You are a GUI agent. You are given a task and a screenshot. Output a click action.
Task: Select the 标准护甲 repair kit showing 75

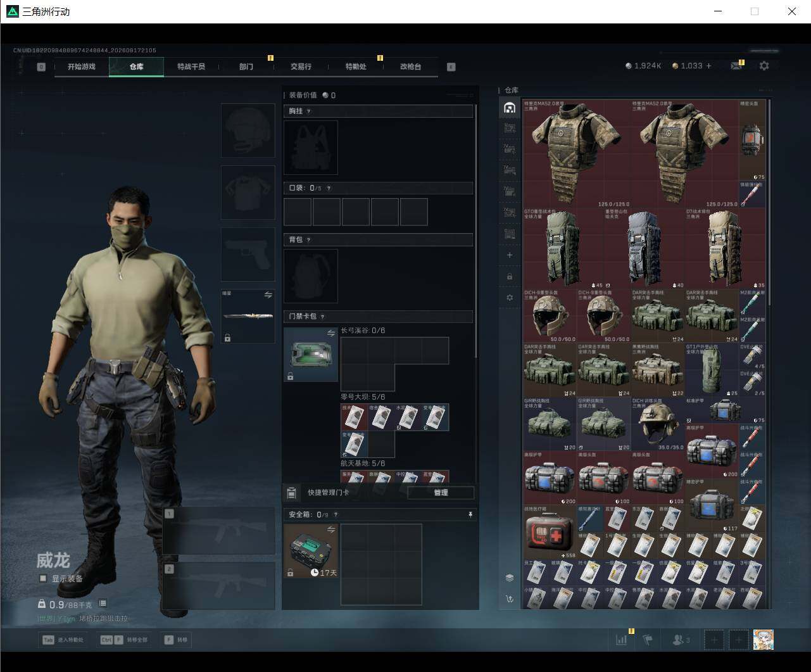click(726, 410)
